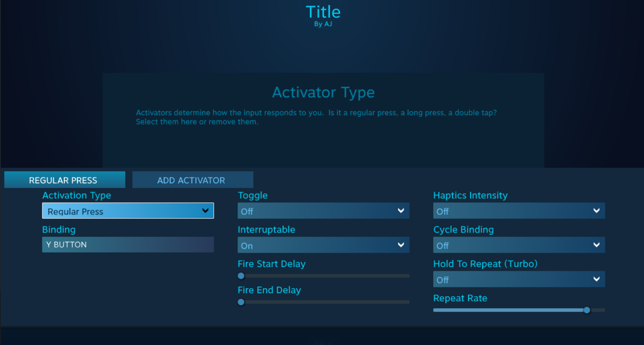Open the Toggle dropdown

coord(323,211)
